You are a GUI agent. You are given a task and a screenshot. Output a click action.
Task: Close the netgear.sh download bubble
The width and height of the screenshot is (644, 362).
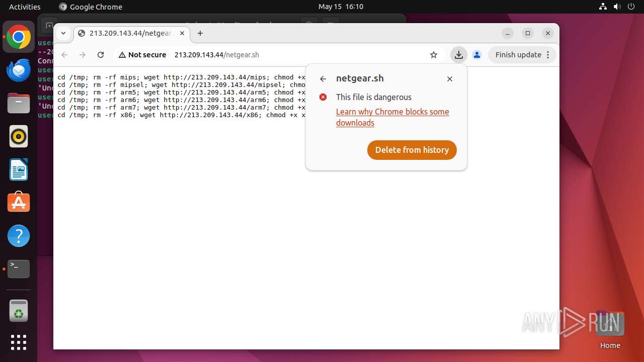(450, 79)
